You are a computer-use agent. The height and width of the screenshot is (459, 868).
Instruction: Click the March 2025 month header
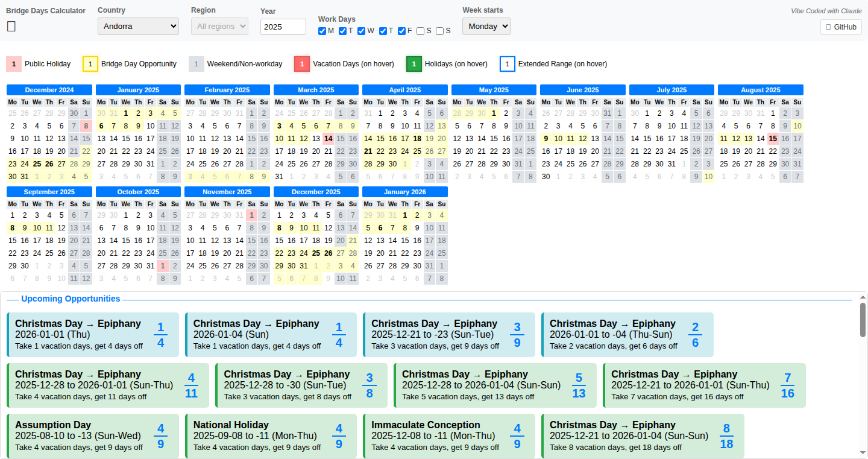pos(316,90)
